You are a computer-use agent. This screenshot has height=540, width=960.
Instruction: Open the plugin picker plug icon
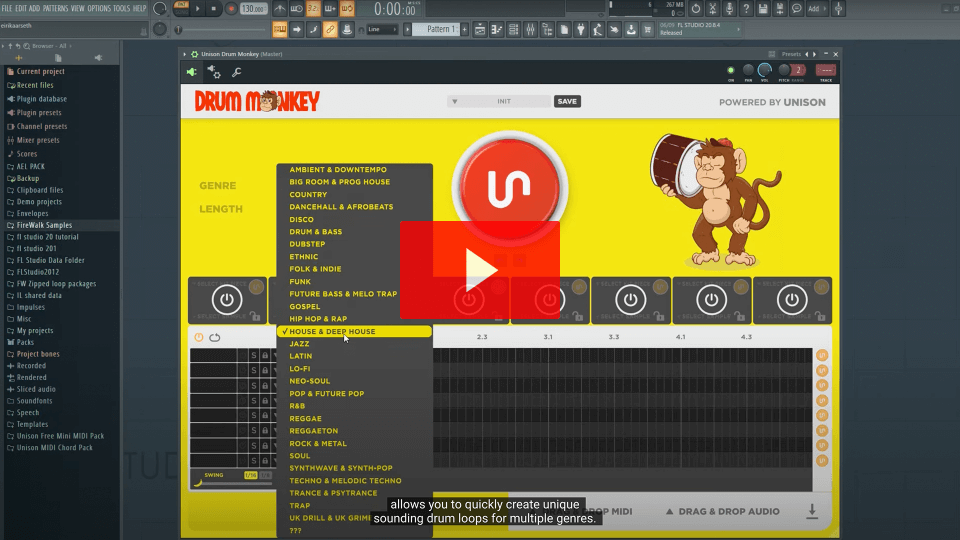(580, 29)
